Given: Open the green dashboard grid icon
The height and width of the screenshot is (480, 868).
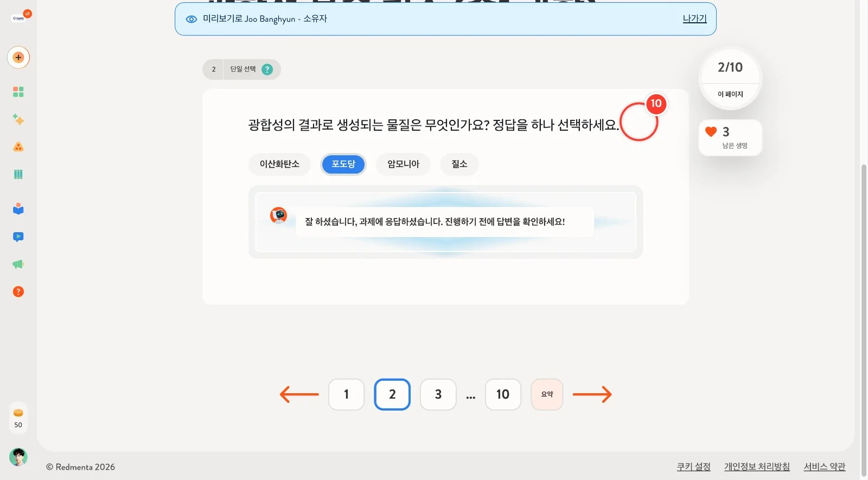Looking at the screenshot, I should pyautogui.click(x=18, y=92).
